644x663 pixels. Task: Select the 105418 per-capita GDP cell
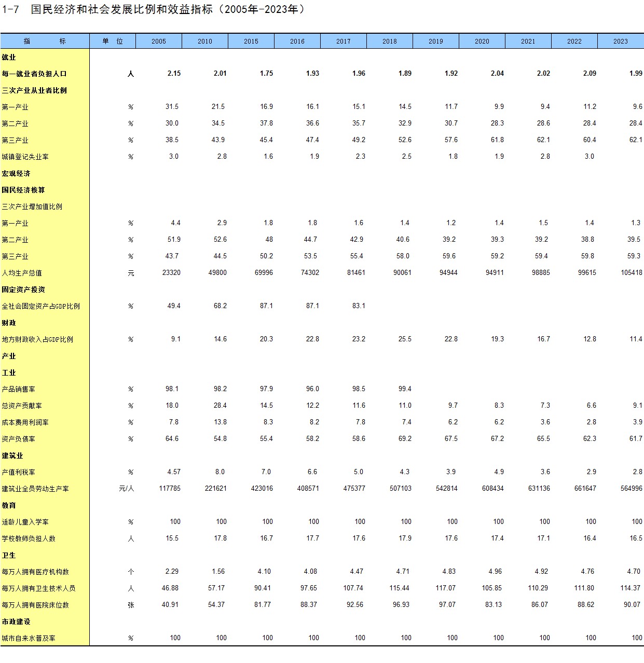631,273
